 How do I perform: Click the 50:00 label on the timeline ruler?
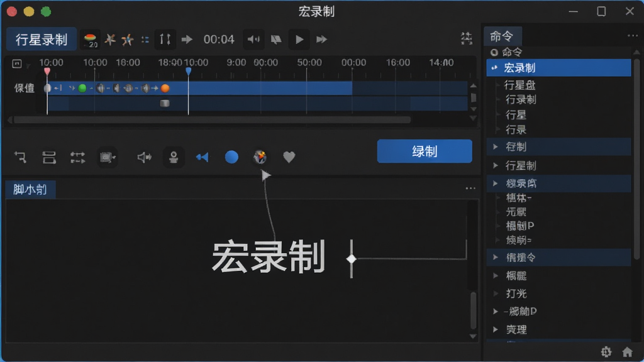point(309,62)
